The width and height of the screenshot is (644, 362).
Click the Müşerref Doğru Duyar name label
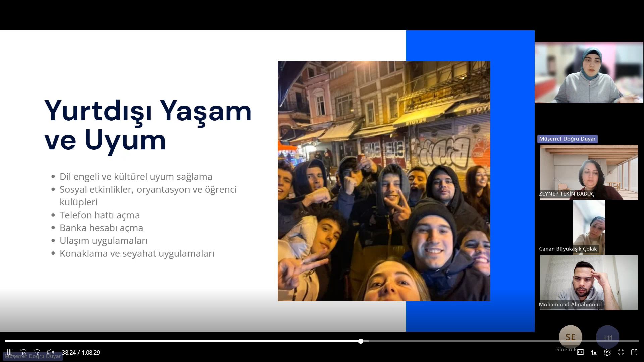(x=567, y=139)
